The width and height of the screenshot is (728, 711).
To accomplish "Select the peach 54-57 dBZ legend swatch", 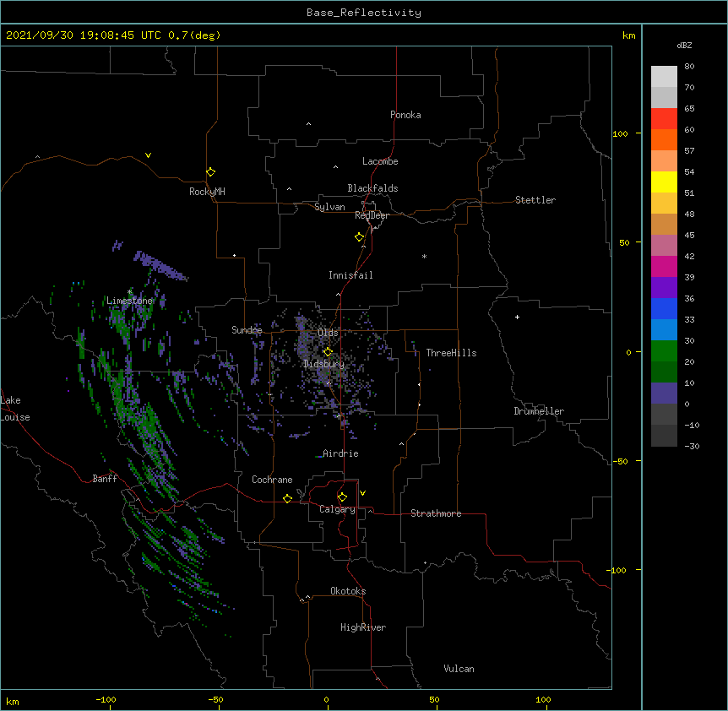I will click(x=664, y=161).
